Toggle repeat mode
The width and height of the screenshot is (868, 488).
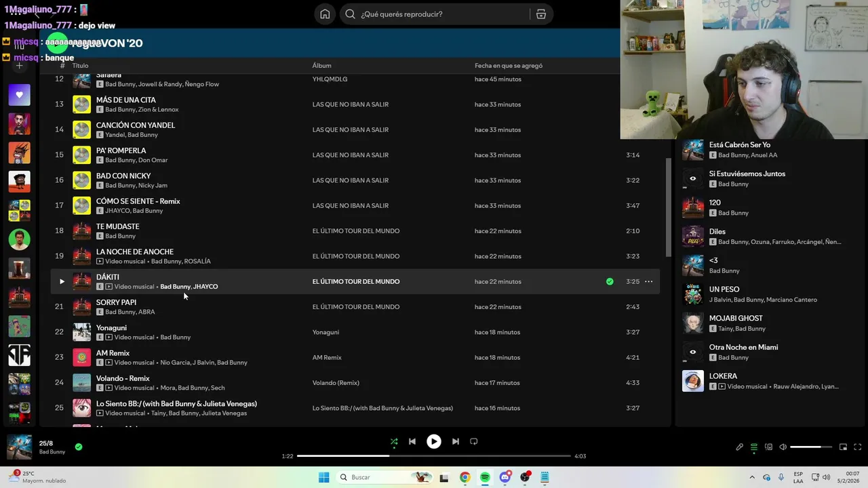point(474,441)
